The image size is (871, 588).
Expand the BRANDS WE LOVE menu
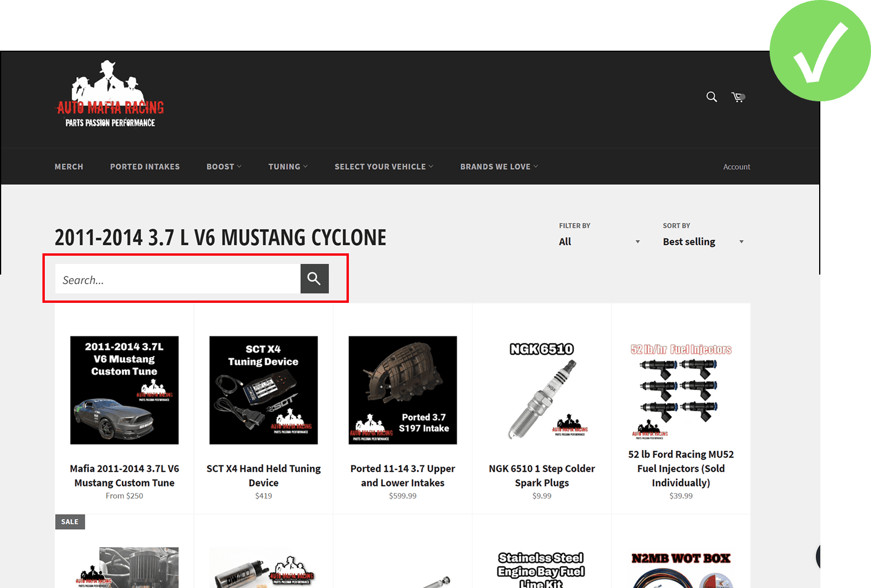(x=499, y=167)
